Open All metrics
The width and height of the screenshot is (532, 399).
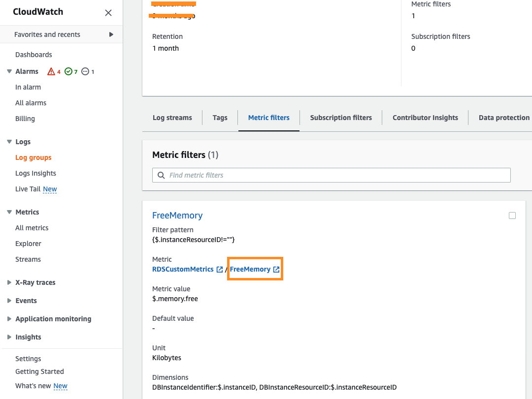pos(32,228)
